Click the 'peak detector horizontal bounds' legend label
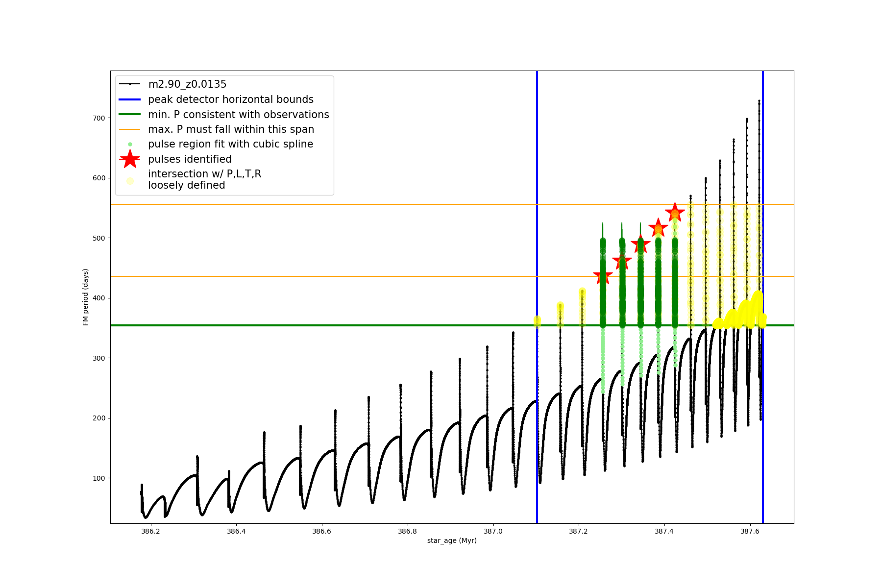 tap(231, 99)
